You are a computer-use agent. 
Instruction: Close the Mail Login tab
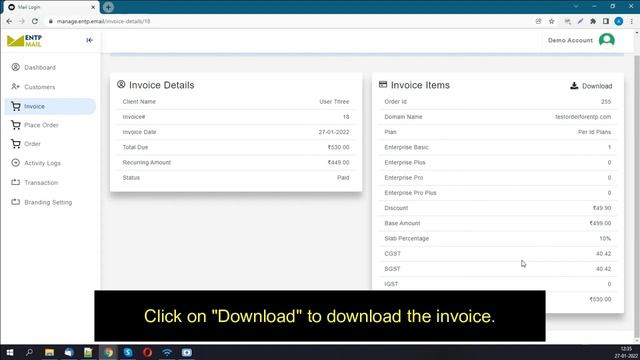tap(93, 7)
